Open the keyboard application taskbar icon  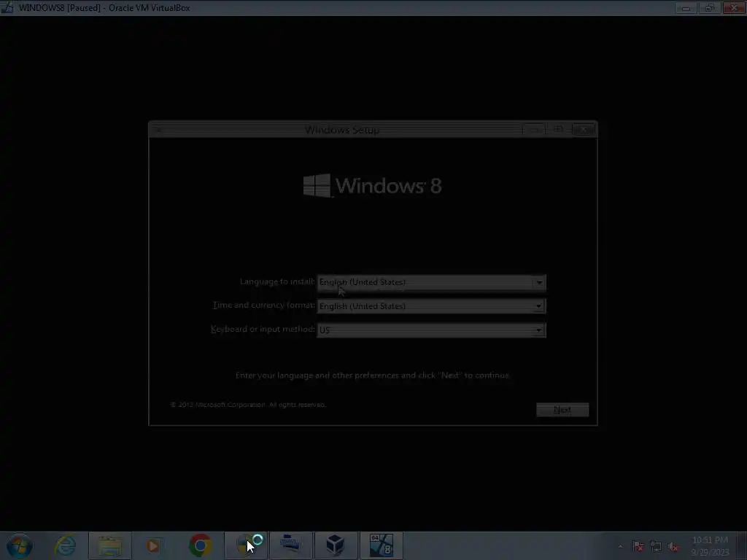click(x=290, y=545)
